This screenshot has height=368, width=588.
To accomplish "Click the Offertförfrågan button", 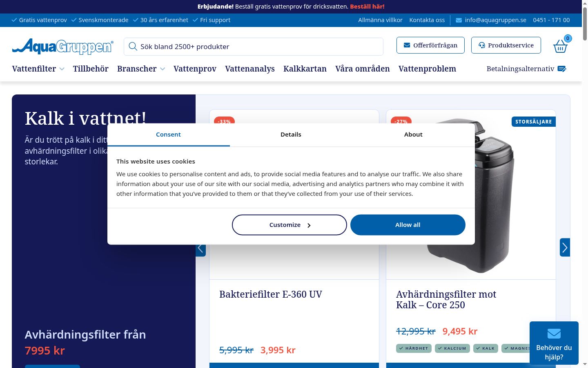I will [430, 45].
